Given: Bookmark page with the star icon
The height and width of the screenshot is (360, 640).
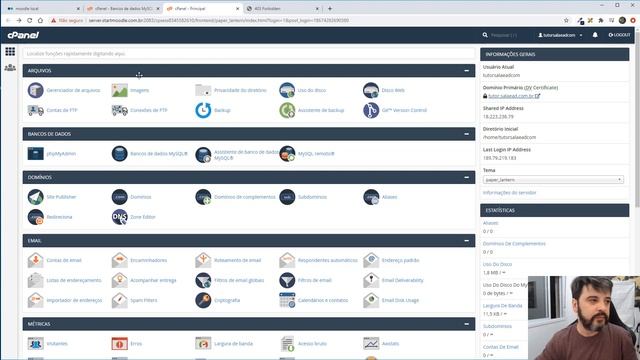Looking at the screenshot, I should 566,20.
